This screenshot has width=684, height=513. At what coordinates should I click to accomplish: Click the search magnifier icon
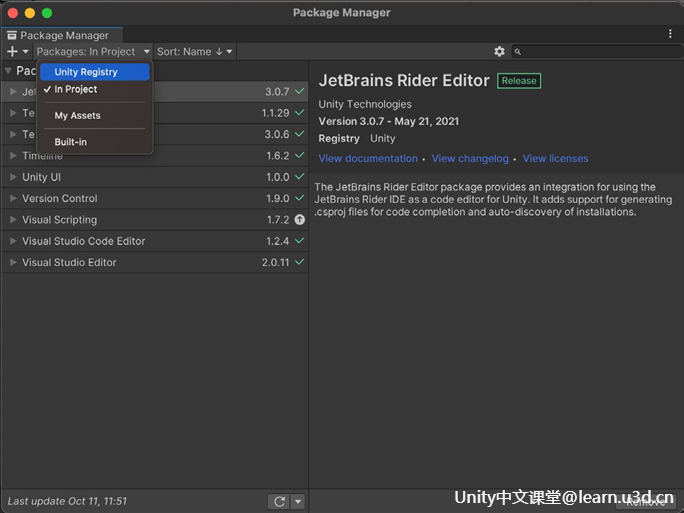pyautogui.click(x=517, y=52)
